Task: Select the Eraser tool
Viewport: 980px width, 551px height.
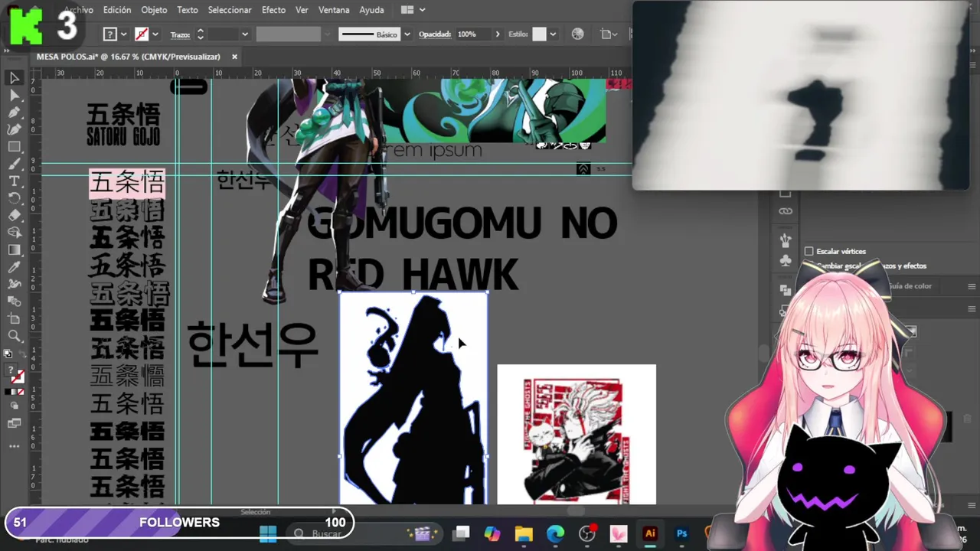Action: tap(15, 216)
